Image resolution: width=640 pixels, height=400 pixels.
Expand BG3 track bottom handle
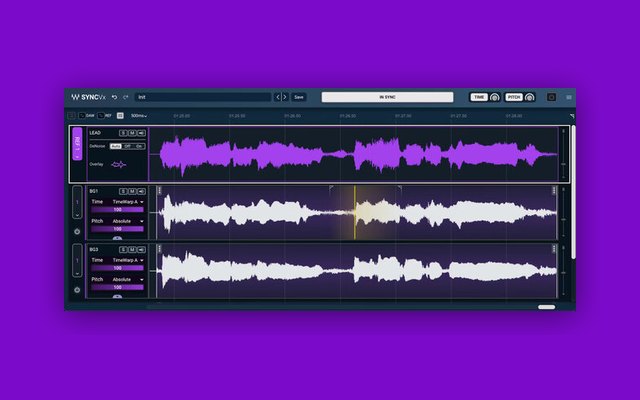118,296
